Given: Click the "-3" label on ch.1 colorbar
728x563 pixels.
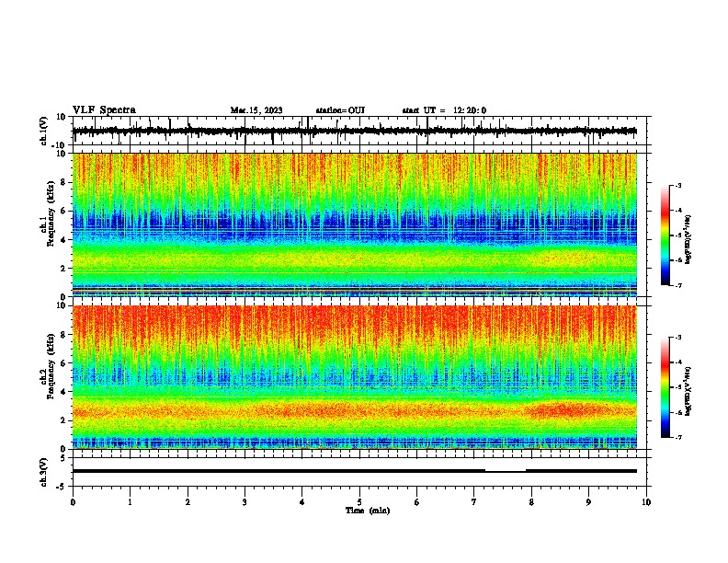Looking at the screenshot, I should pyautogui.click(x=678, y=185).
